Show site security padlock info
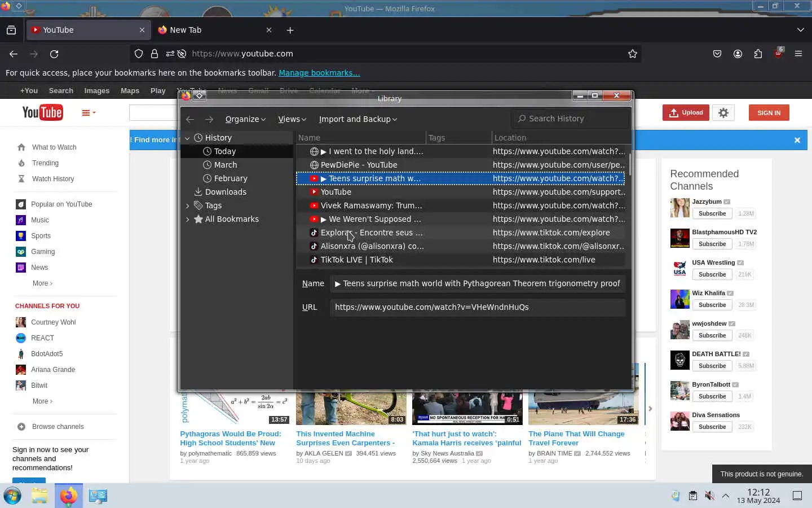Viewport: 812px width, 508px height. (x=155, y=54)
